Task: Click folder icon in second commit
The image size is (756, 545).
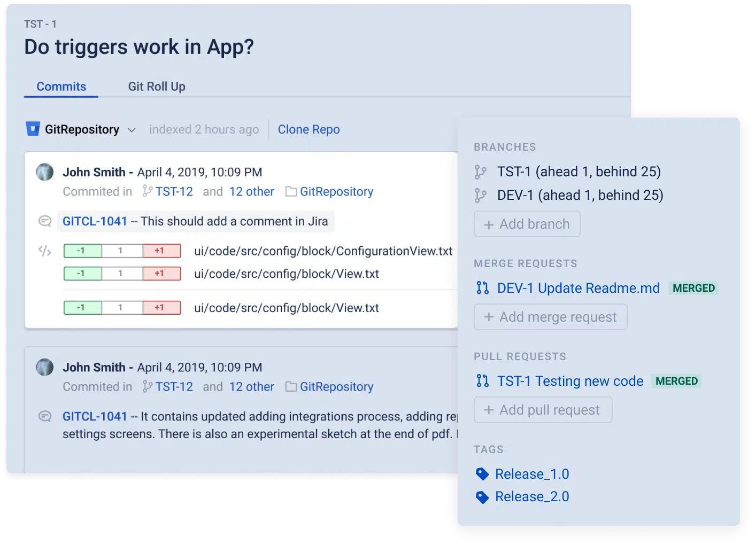Action: click(x=291, y=386)
